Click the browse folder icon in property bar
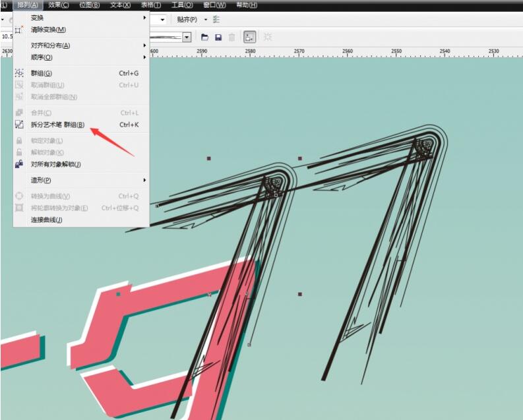Viewport: 523px width, 420px height. click(x=205, y=37)
